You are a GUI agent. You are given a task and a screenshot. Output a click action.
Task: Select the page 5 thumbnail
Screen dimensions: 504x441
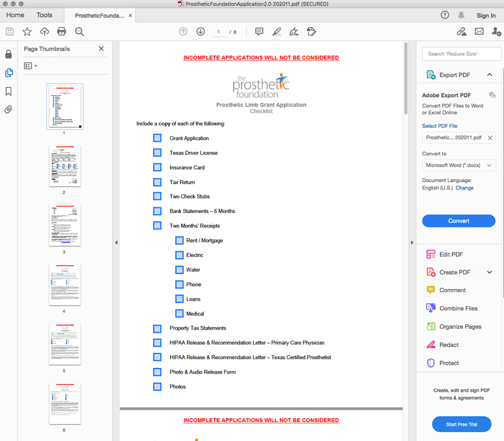click(65, 345)
